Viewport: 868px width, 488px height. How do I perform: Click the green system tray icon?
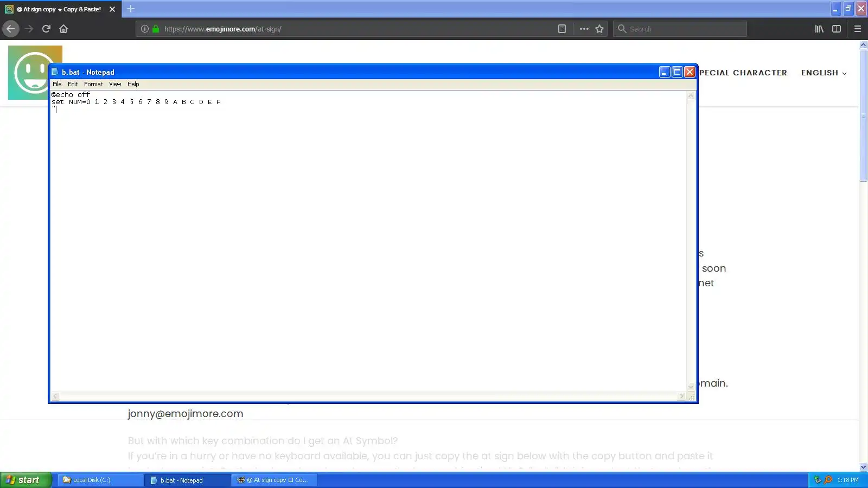[x=818, y=480]
